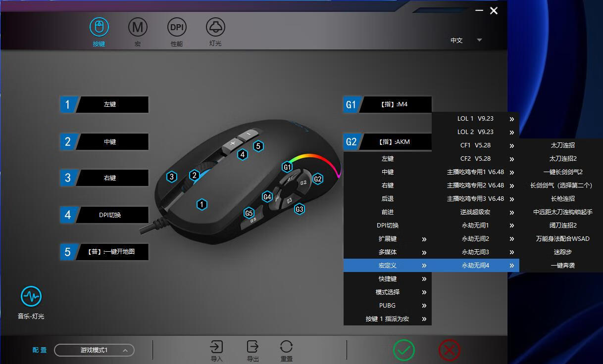Open G2 【指】:AKM assignment
The image size is (603, 364).
[388, 142]
